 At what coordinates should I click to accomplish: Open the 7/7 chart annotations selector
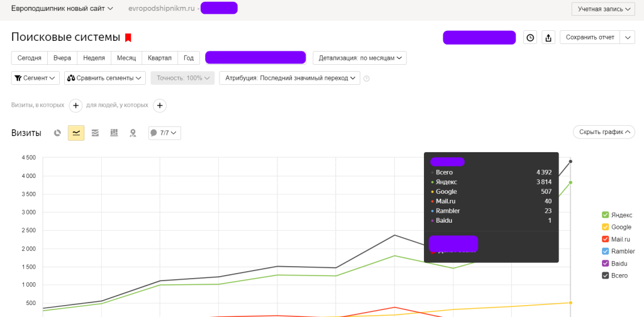tap(165, 133)
